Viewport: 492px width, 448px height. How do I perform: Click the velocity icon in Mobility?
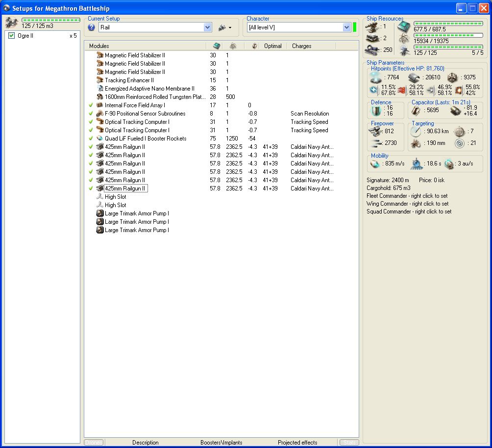coord(375,164)
